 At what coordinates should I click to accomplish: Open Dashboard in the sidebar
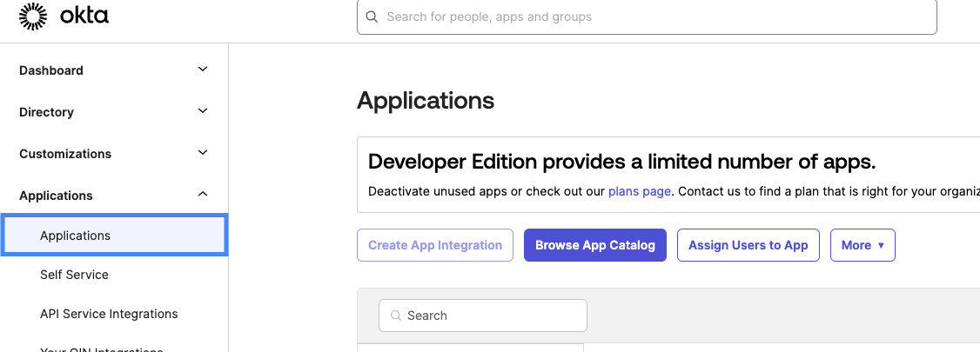coord(51,70)
